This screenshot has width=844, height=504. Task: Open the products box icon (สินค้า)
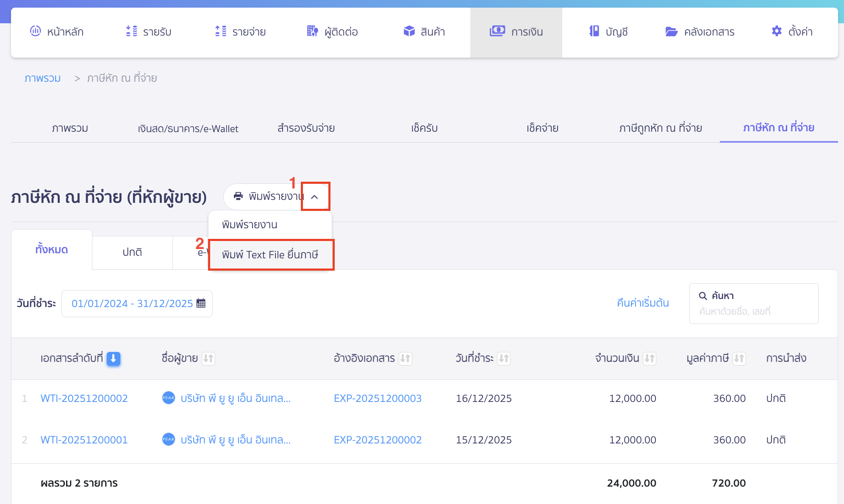pos(409,31)
